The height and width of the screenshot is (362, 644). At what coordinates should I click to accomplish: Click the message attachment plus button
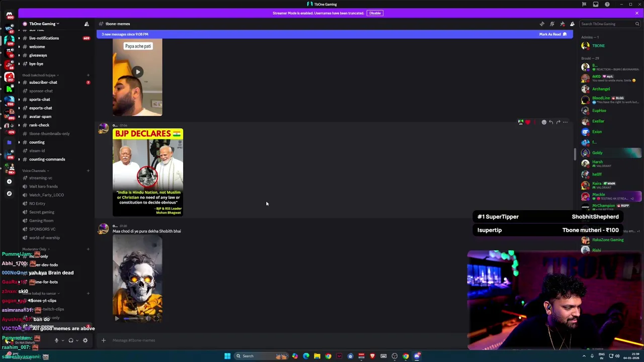point(104,340)
